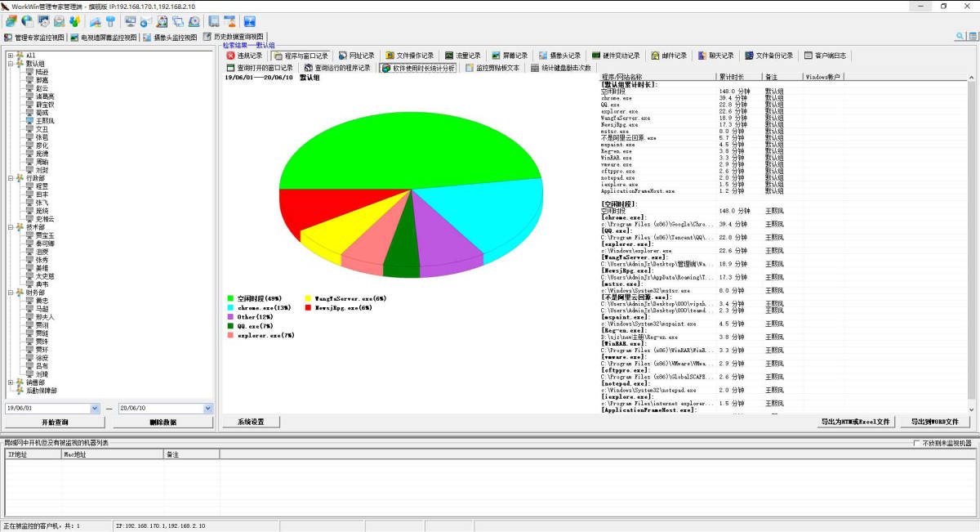Select computer 诸葛亮 in the tree
This screenshot has height=532, width=980.
point(44,96)
